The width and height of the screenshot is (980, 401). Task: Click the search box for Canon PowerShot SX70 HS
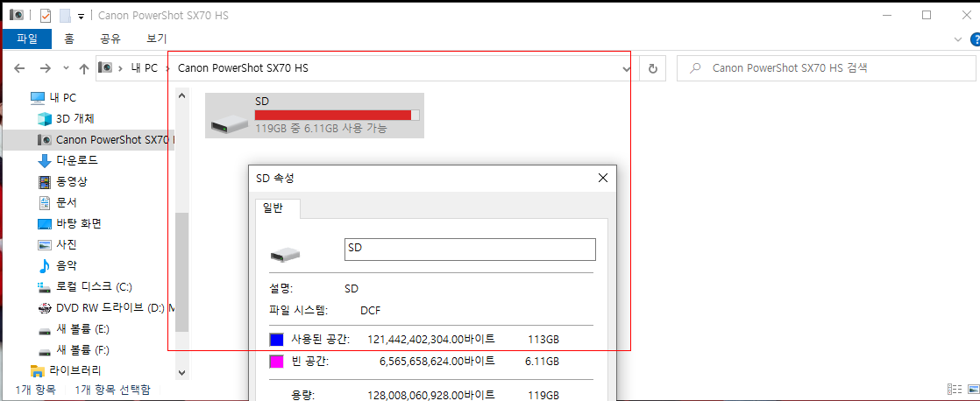(x=827, y=68)
